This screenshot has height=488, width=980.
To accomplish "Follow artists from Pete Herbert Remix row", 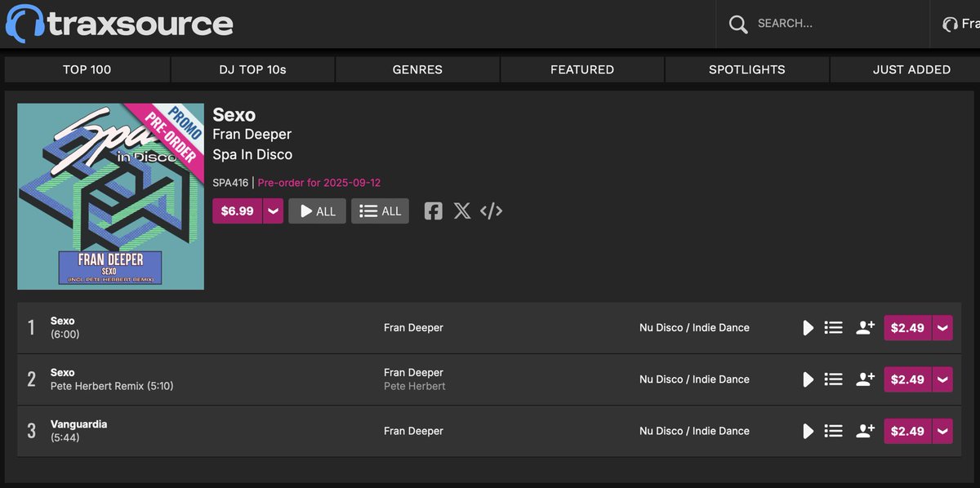I will [865, 379].
